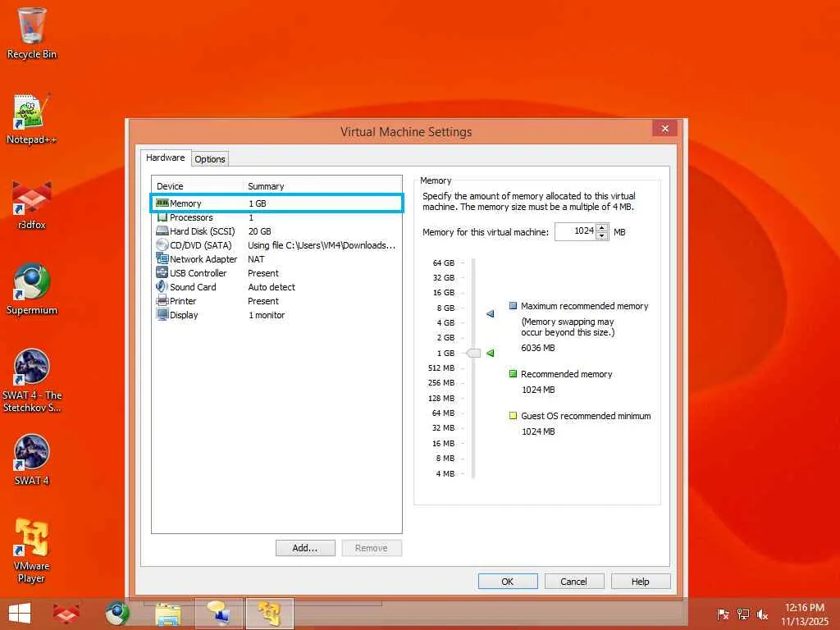Image resolution: width=840 pixels, height=630 pixels.
Task: Switch to VMware Player taskbar window
Action: point(269,614)
